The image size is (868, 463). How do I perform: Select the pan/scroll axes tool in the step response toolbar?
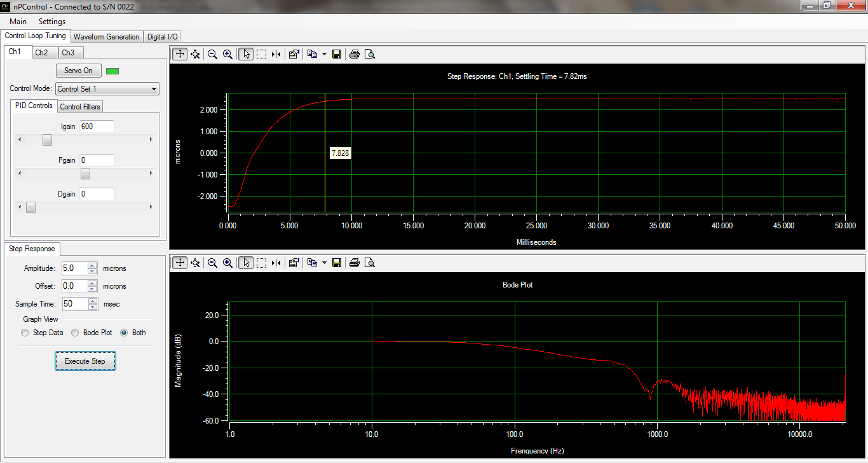[180, 54]
